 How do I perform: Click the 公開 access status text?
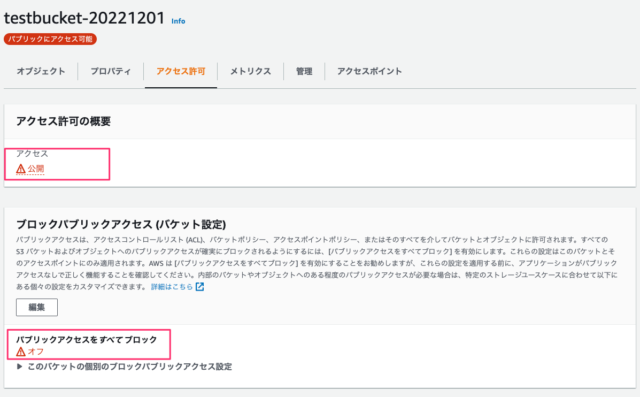(36, 169)
